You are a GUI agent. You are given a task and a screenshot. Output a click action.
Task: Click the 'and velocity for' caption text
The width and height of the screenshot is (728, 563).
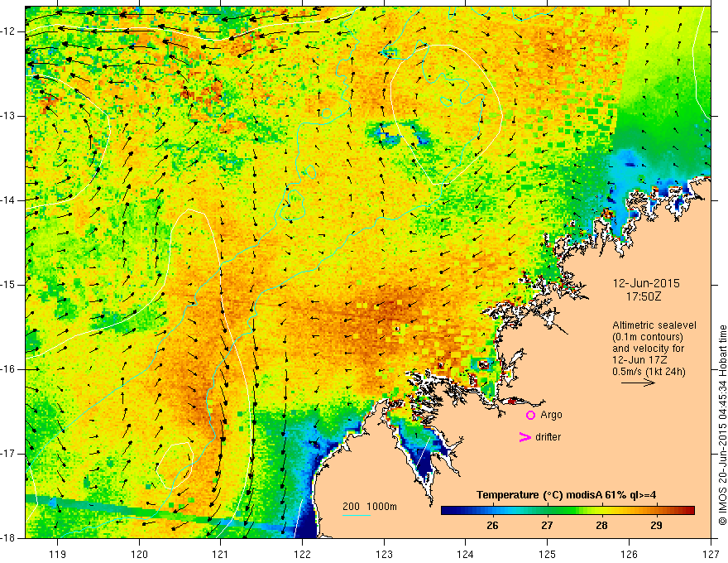click(x=648, y=349)
